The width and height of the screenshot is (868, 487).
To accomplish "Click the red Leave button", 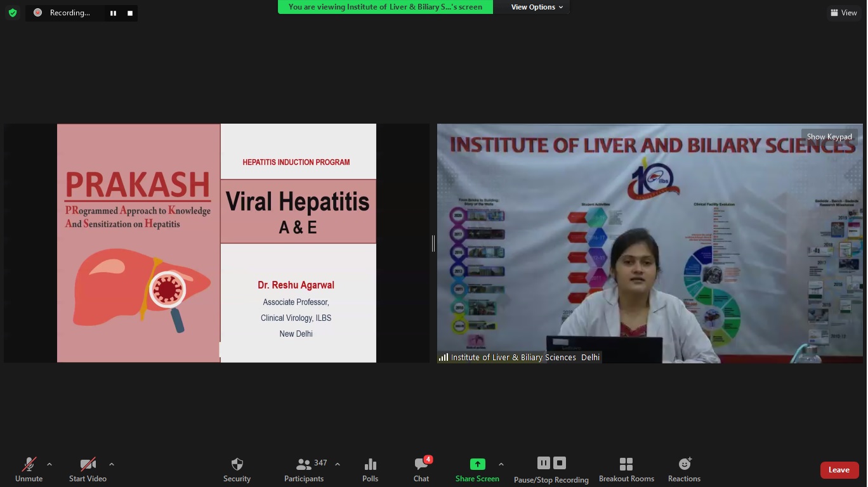I will pyautogui.click(x=839, y=470).
